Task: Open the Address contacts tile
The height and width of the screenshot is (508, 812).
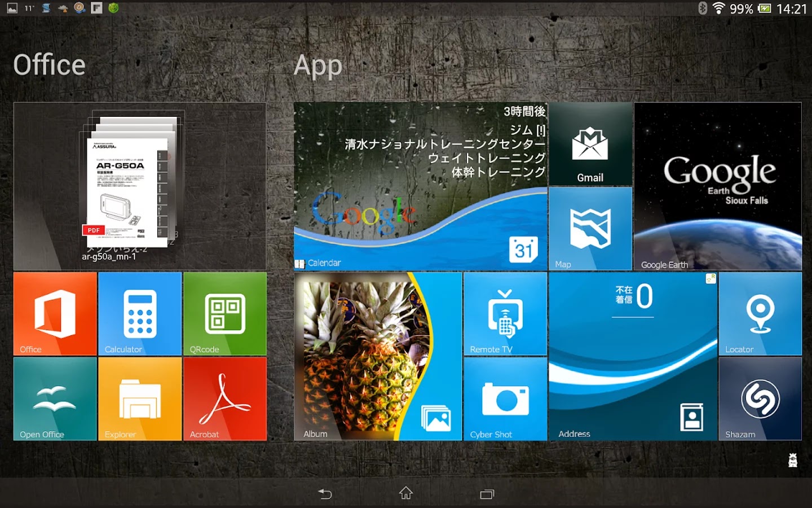Action: (633, 356)
